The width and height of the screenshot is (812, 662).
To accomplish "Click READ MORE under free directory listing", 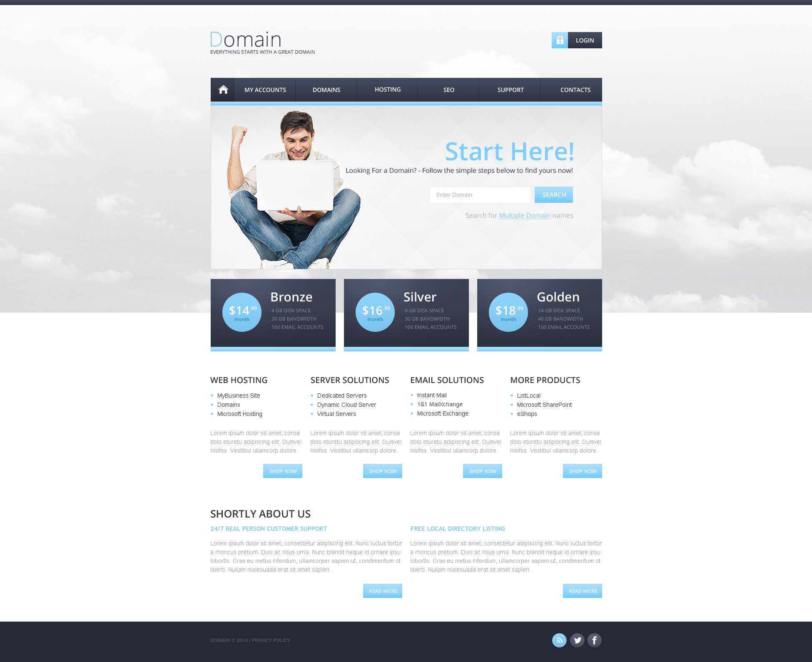I will 581,590.
